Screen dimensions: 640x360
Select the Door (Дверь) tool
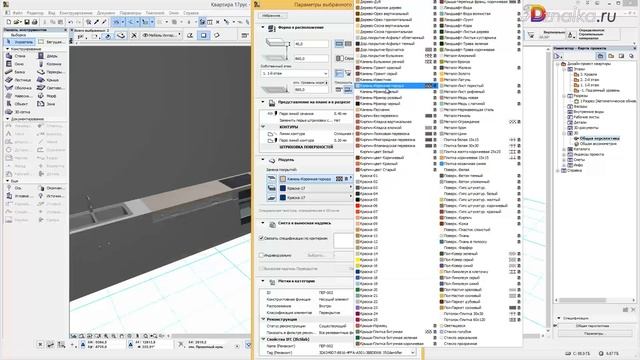tap(48, 56)
